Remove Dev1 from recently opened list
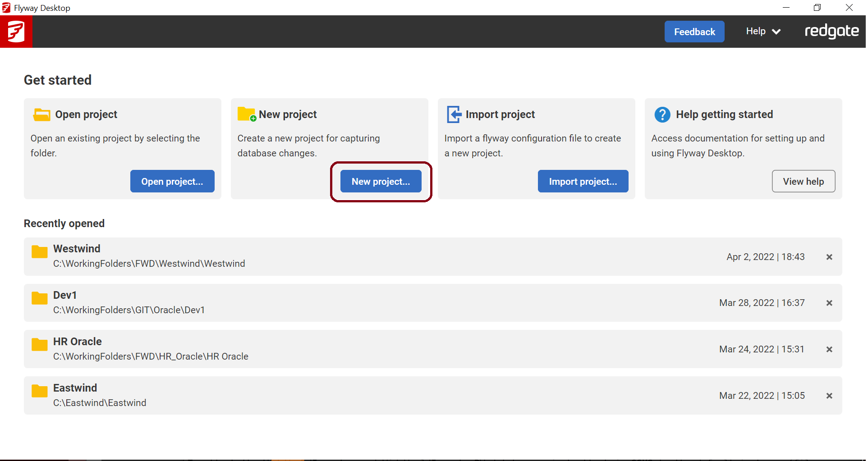 click(829, 303)
